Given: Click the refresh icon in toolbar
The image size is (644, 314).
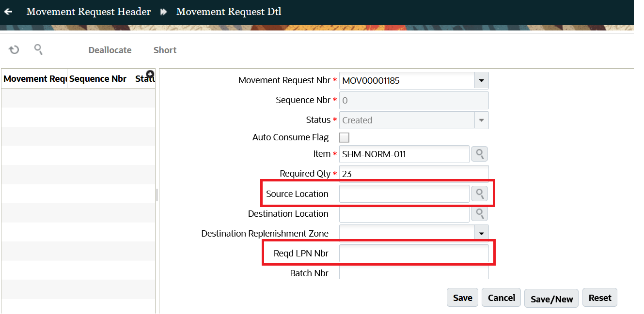Looking at the screenshot, I should pyautogui.click(x=14, y=50).
